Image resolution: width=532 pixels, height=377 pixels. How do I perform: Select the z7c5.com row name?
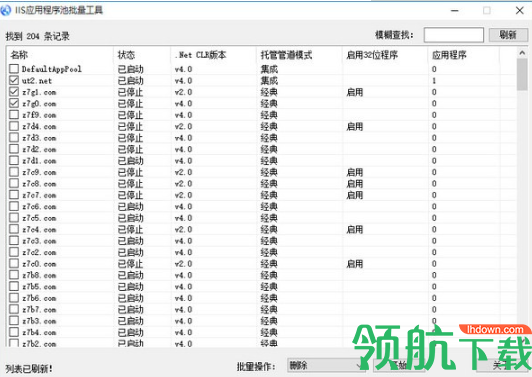point(39,218)
